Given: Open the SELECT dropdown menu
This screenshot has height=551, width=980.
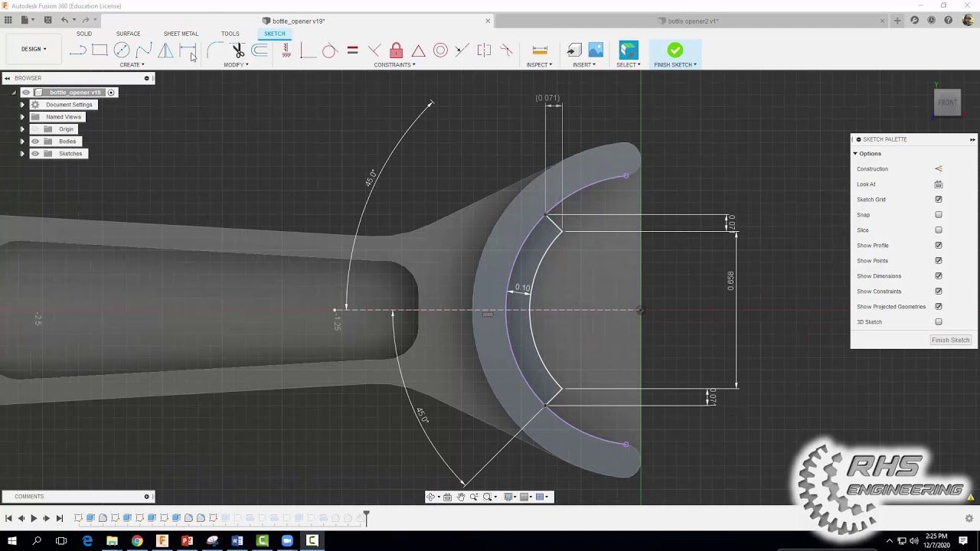Looking at the screenshot, I should pos(629,65).
